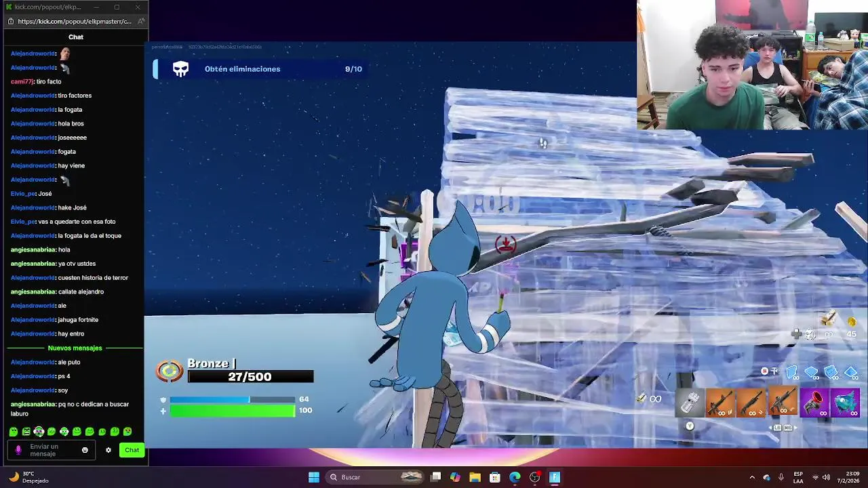Open Microsoft Store from taskbar
868x488 pixels.
pos(495,477)
